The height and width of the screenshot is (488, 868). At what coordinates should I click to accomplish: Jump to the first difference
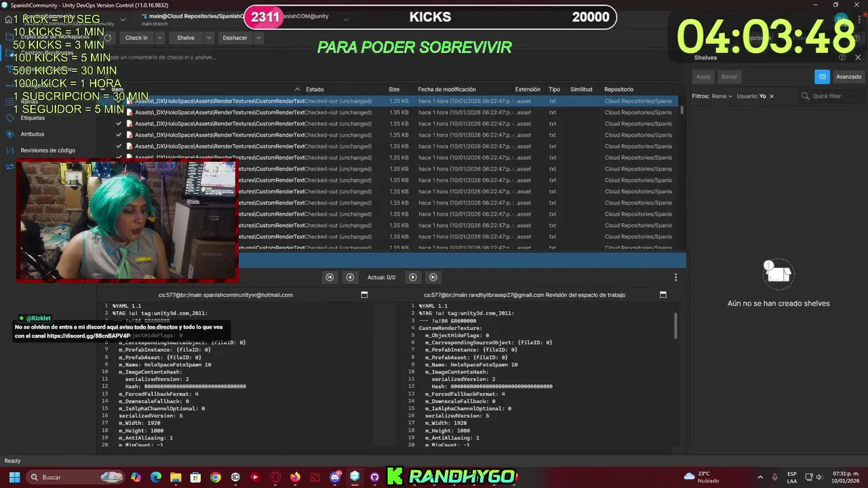pyautogui.click(x=330, y=277)
